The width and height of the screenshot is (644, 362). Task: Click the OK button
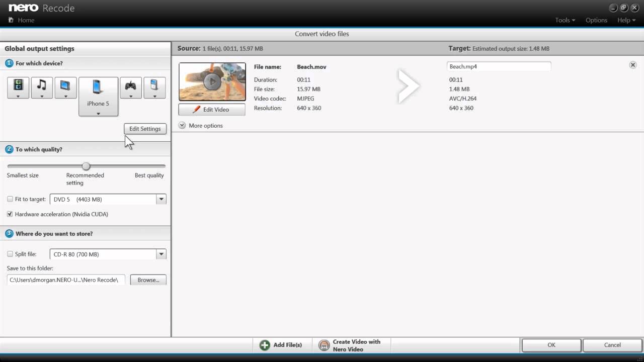pyautogui.click(x=551, y=345)
